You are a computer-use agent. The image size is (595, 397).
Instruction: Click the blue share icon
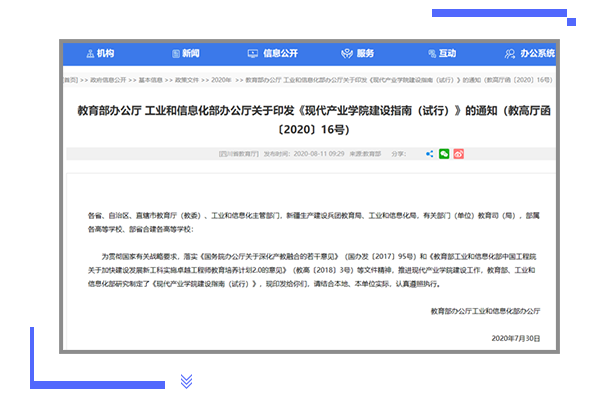[x=430, y=154]
